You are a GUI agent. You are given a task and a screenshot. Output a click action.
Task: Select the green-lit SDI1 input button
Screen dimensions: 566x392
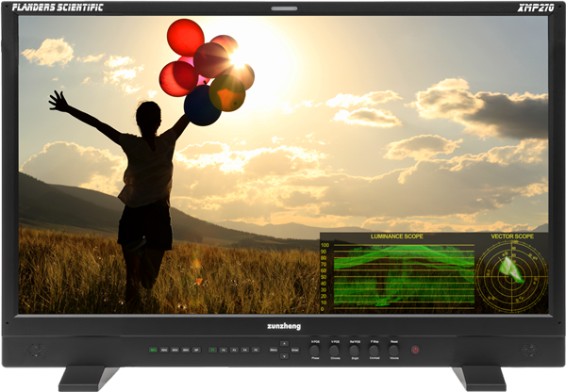pos(154,350)
